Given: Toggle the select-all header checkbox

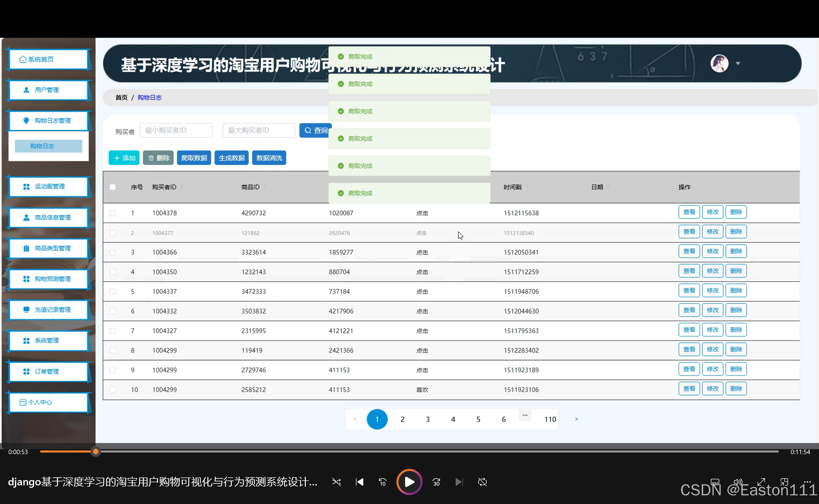Looking at the screenshot, I should 113,187.
